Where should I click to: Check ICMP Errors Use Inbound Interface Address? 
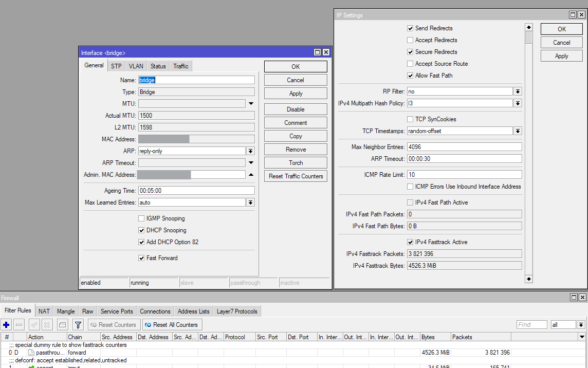click(410, 187)
